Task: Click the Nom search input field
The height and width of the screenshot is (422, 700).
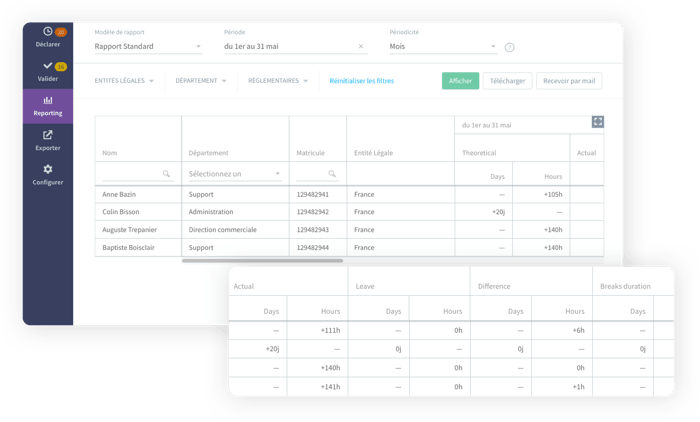Action: pos(136,174)
